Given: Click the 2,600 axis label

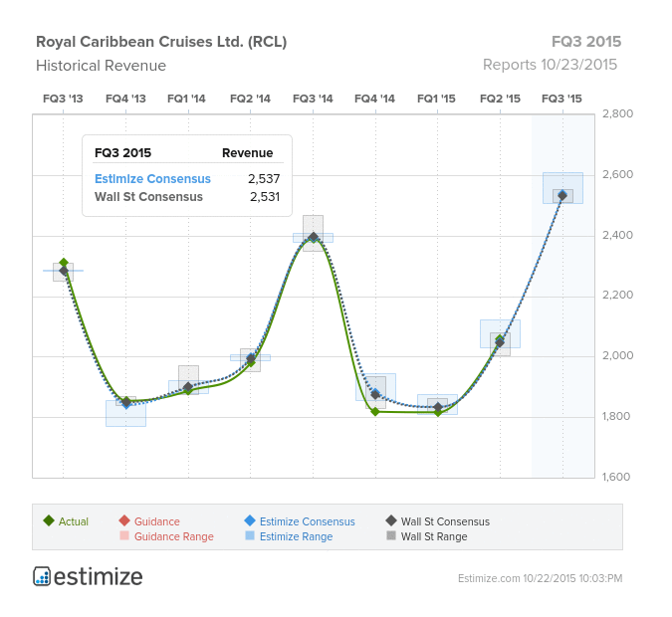Looking at the screenshot, I should coord(617,174).
